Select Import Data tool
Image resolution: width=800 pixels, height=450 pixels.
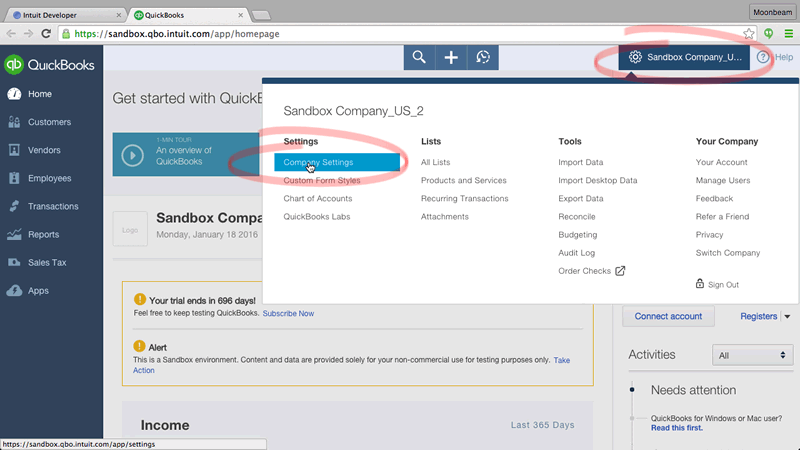click(581, 162)
